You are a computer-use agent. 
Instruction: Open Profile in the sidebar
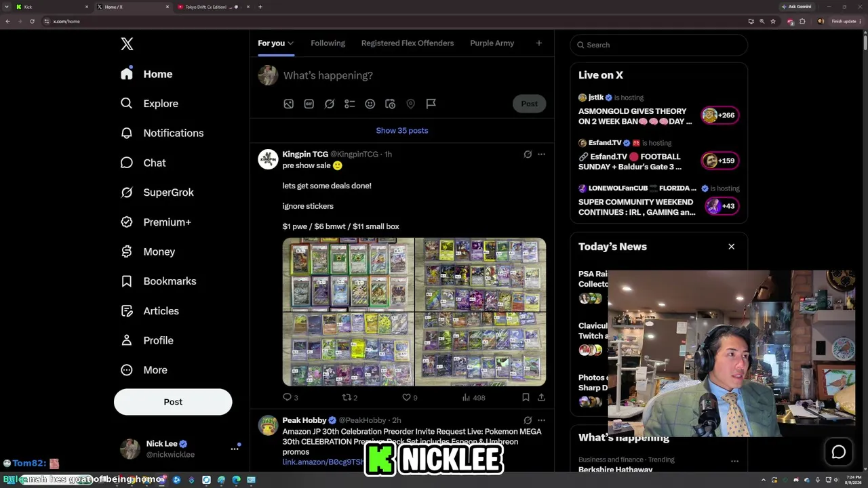point(147,340)
